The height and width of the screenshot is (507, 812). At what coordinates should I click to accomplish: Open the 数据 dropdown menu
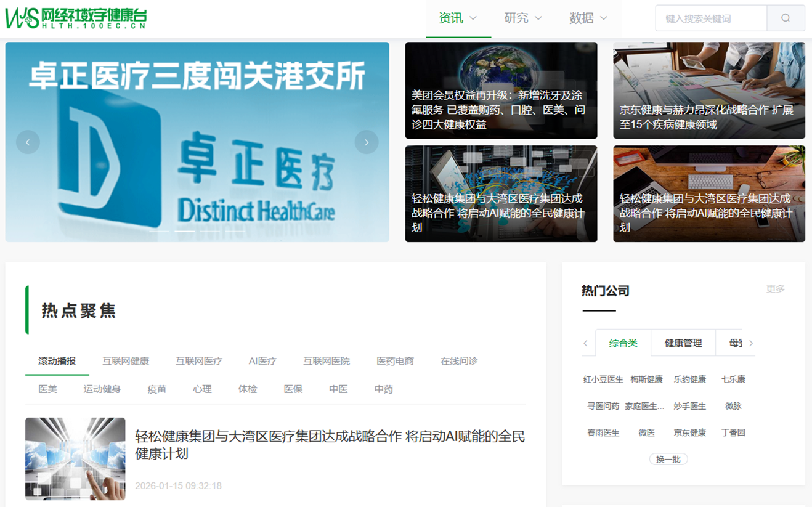[587, 18]
